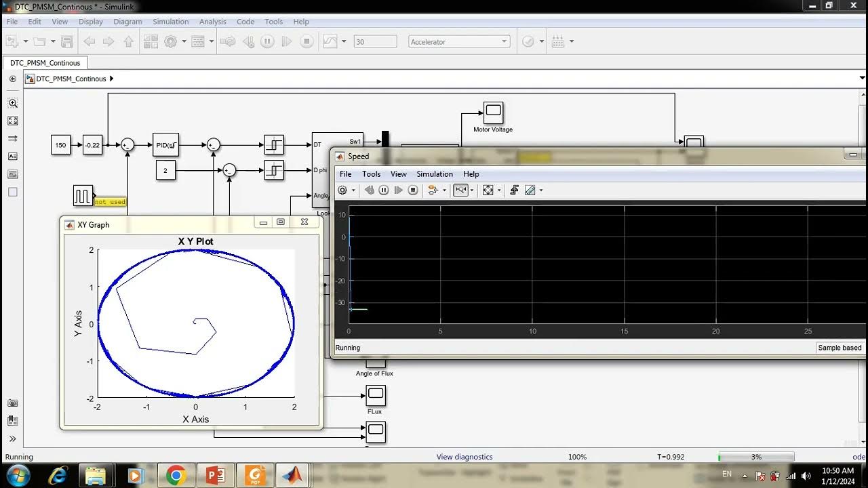Pause the simulation in Simulink toolbar
Screen dimensions: 868x488
[267, 41]
